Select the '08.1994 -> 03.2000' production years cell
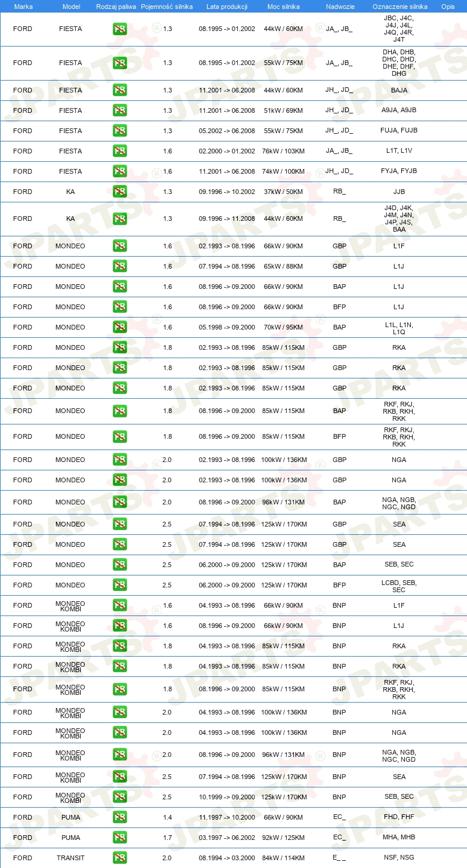The width and height of the screenshot is (467, 868). pos(227,858)
